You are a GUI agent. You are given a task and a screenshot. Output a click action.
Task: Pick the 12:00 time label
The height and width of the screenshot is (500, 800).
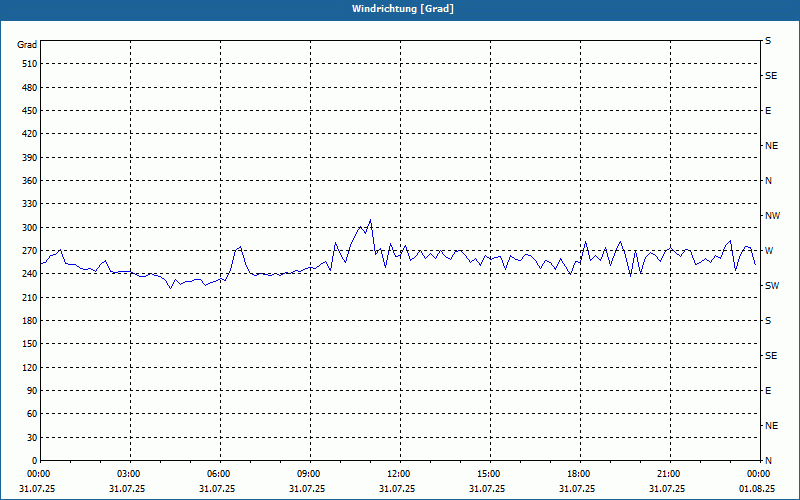[399, 474]
